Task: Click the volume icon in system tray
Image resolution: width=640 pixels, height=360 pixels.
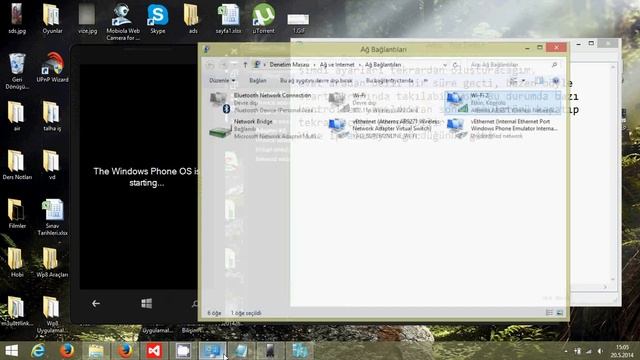Action: point(600,351)
